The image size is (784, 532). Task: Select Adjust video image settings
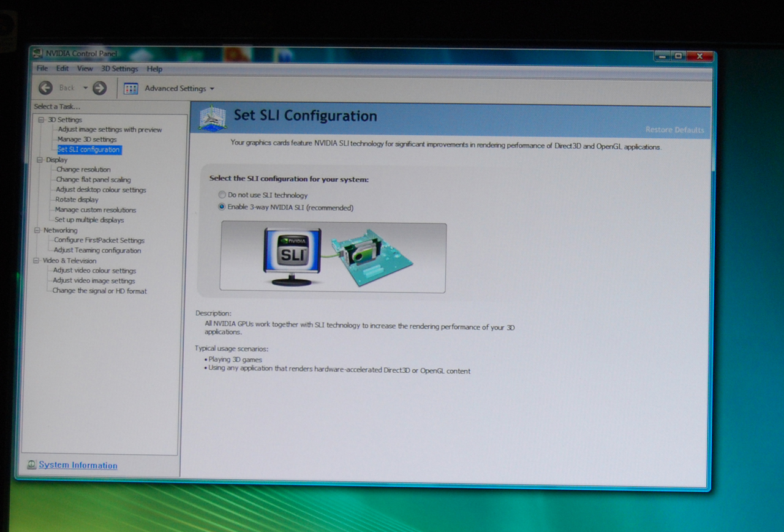pos(94,281)
